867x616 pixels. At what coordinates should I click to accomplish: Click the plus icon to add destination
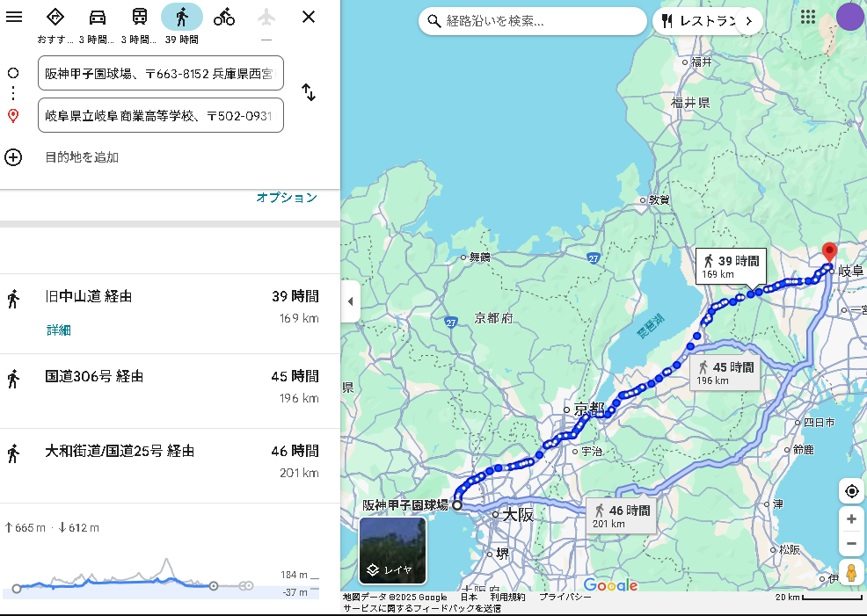[x=13, y=157]
